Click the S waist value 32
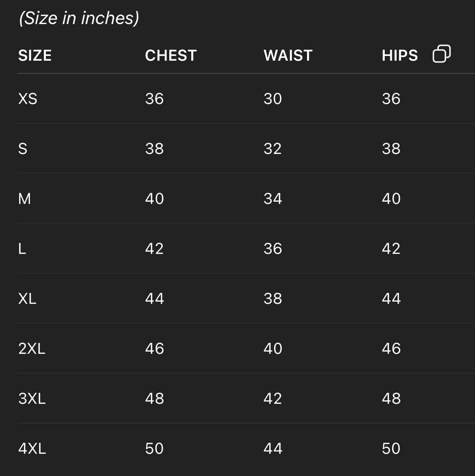Screen dimensions: 475x476 click(x=273, y=149)
